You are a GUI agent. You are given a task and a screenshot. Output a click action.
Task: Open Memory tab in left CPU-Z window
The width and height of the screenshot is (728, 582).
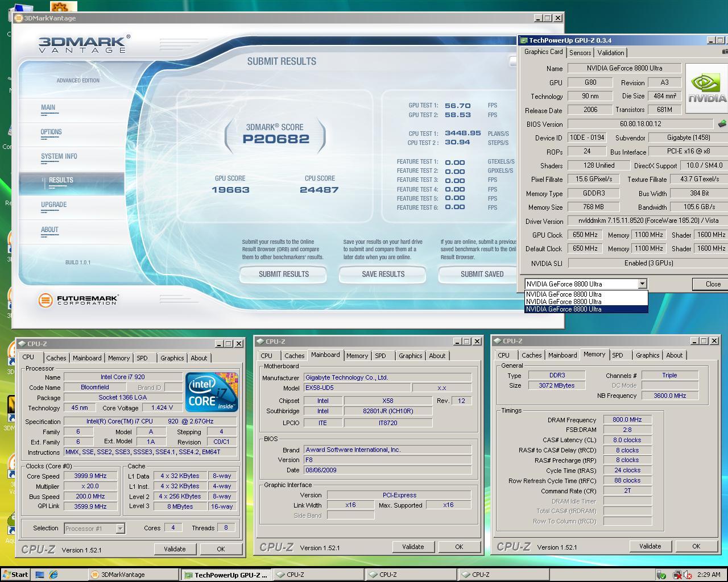tap(119, 358)
